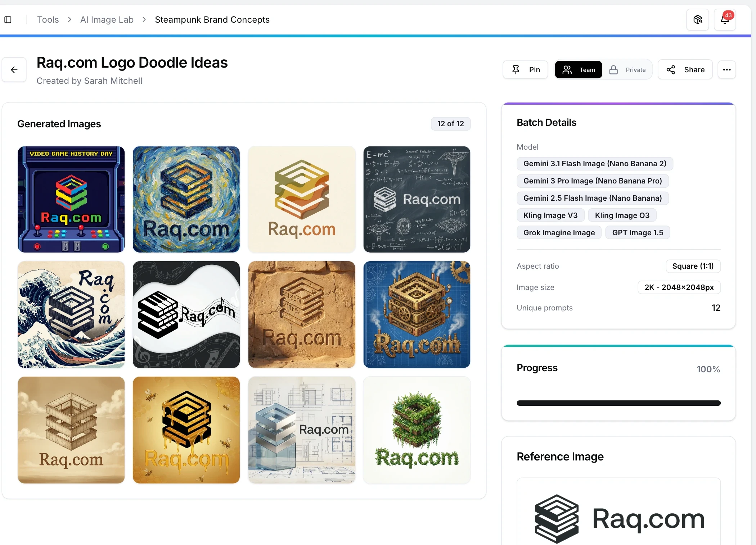The width and height of the screenshot is (756, 545).
Task: Open the beige and orange layered logo image
Action: [x=302, y=199]
